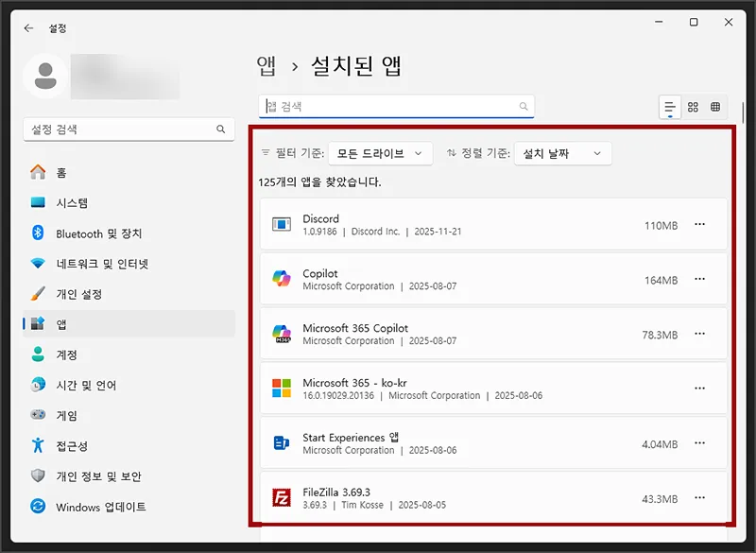Switch to list view layout icon
The height and width of the screenshot is (553, 756).
pyautogui.click(x=670, y=107)
